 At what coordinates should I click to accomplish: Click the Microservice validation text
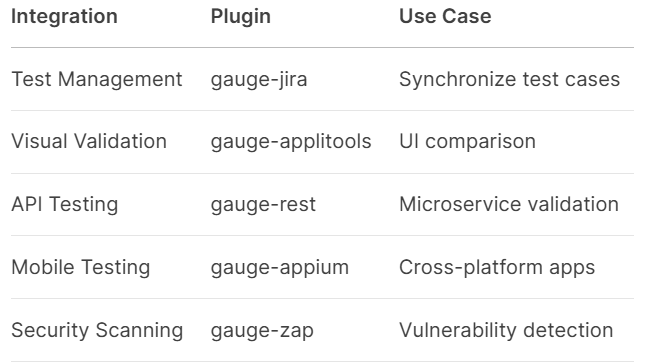(x=509, y=204)
